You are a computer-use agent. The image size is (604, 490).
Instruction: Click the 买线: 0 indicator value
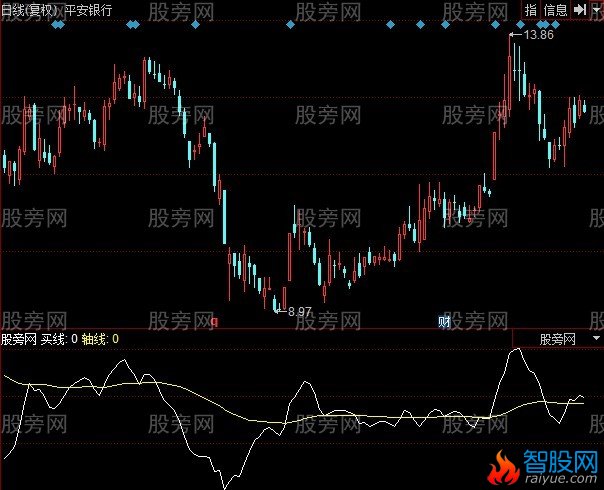pyautogui.click(x=59, y=339)
